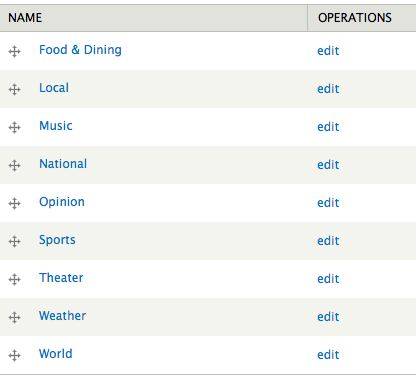Open the Music term link
The image size is (416, 385).
point(56,126)
